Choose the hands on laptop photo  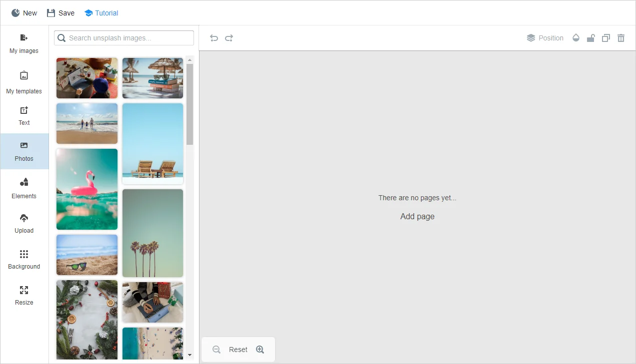152,302
